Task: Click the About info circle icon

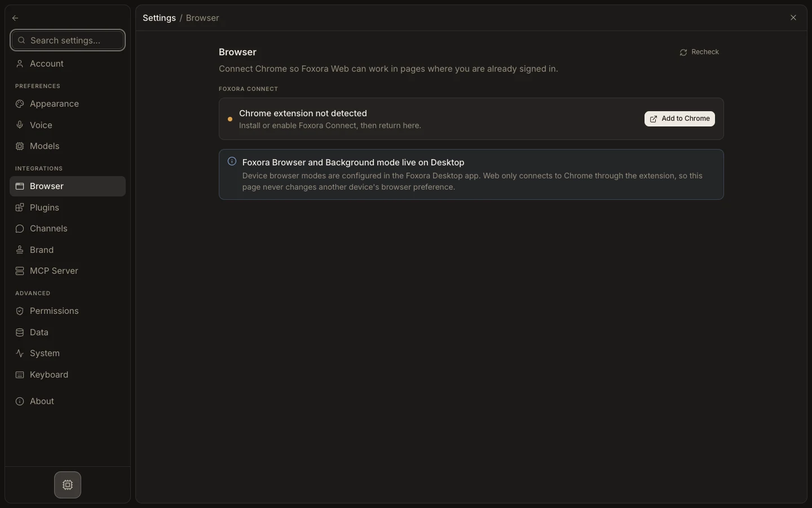Action: pos(20,401)
